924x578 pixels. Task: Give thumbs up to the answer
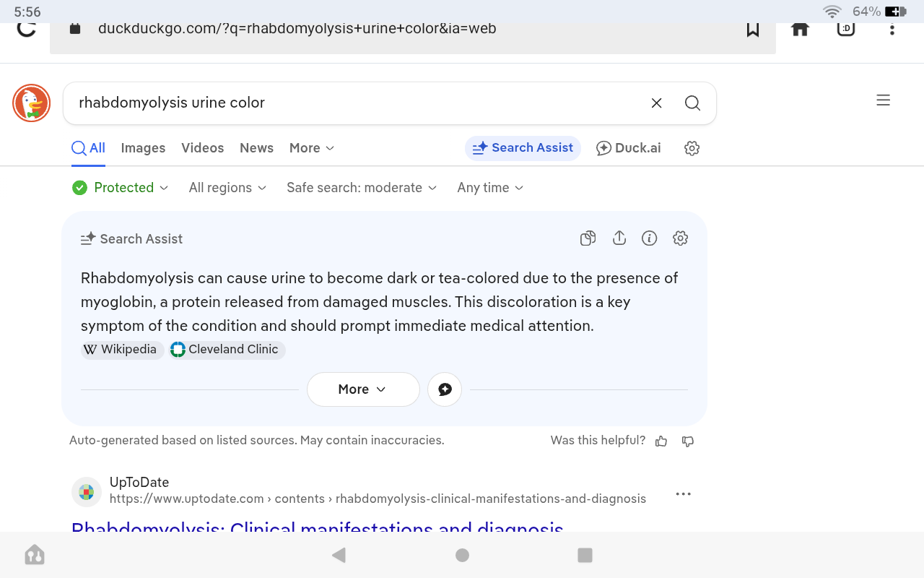661,441
